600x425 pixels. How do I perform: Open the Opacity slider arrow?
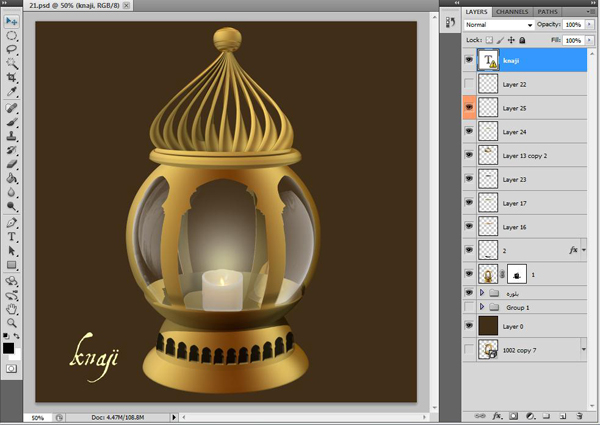tap(588, 24)
